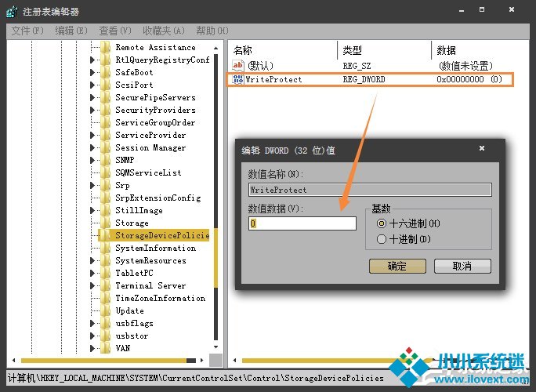
Task: Click the 数值数据 value input field
Action: coord(302,223)
